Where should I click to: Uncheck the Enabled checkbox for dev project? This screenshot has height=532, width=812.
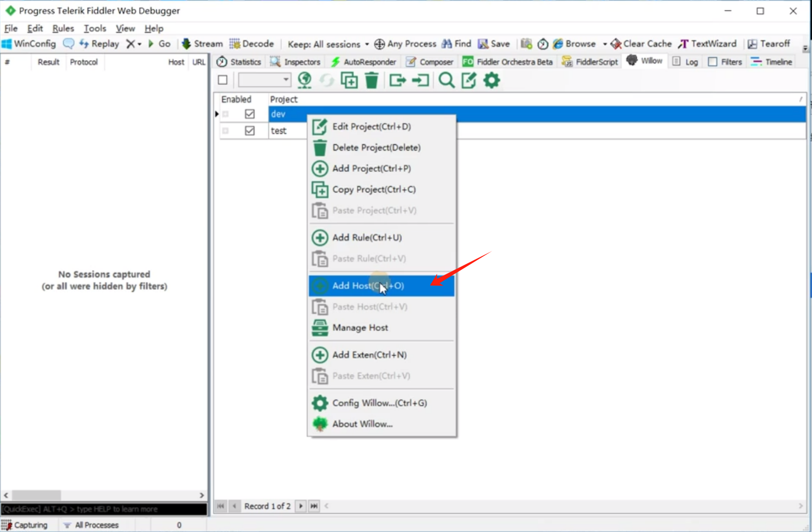pyautogui.click(x=250, y=114)
